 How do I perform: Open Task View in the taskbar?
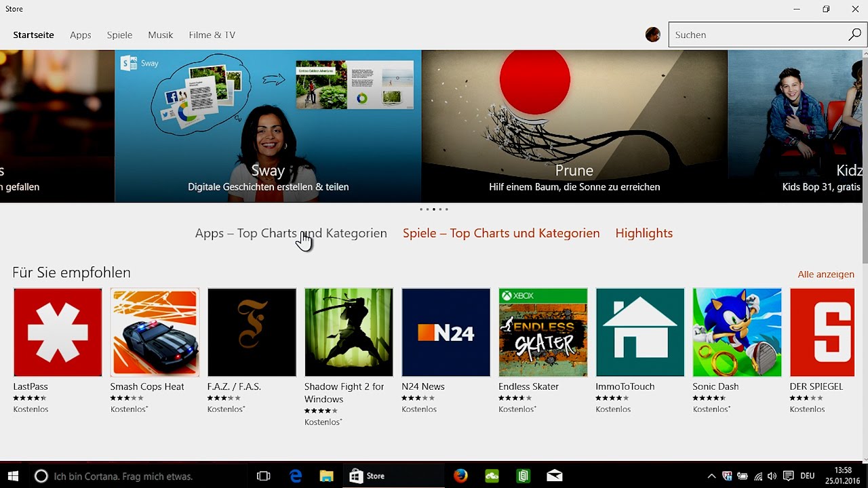263,476
